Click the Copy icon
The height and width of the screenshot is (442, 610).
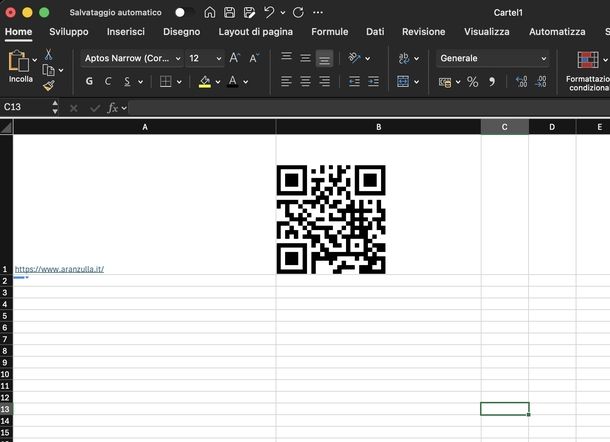click(48, 70)
